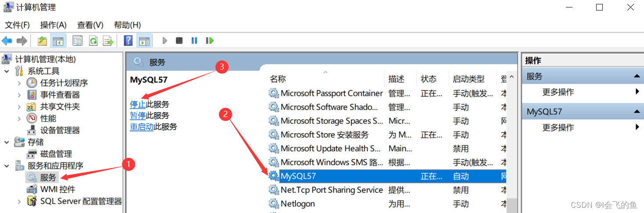This screenshot has width=644, height=213.
Task: Expand the 共享文件夹 tree node
Action: (x=19, y=106)
